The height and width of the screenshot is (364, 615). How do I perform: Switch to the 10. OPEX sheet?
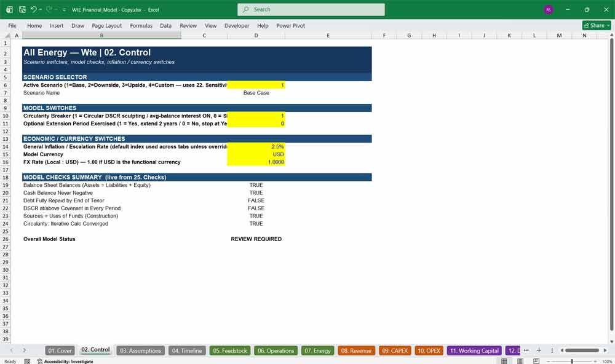pos(429,350)
